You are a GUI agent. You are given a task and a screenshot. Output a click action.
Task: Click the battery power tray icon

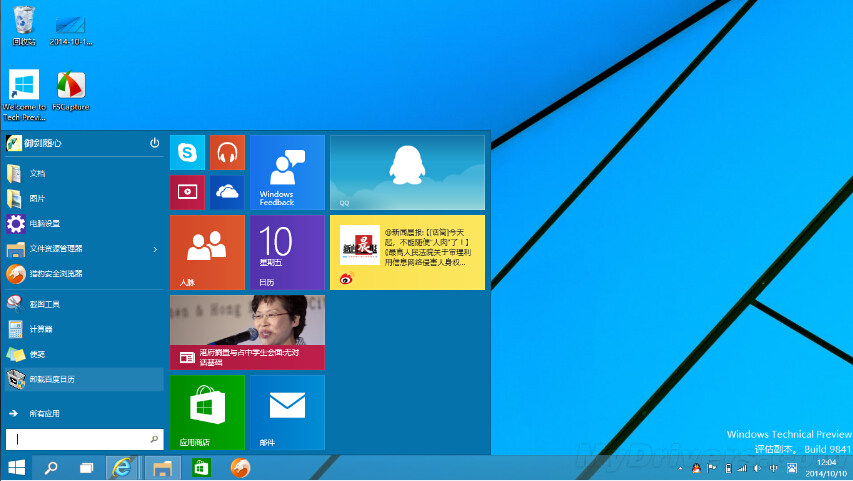click(728, 468)
